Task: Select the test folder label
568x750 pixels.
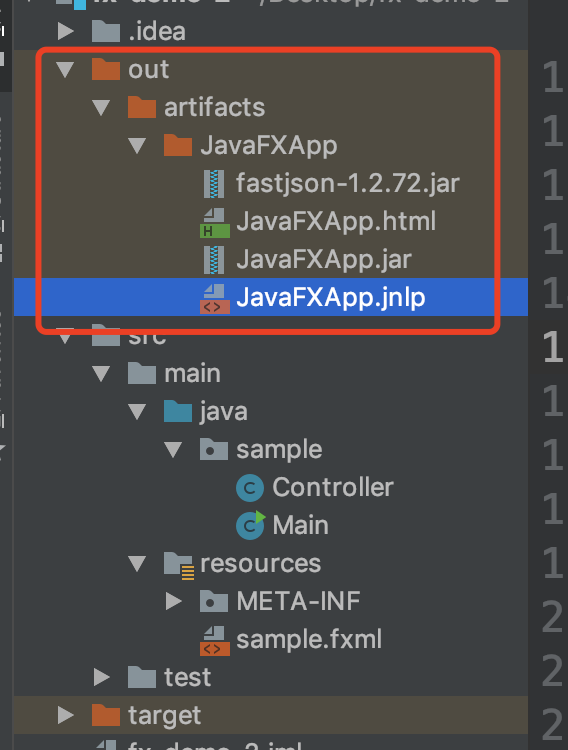Action: (187, 677)
